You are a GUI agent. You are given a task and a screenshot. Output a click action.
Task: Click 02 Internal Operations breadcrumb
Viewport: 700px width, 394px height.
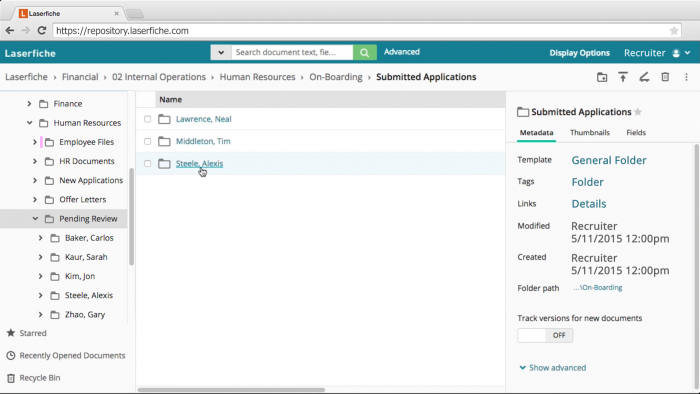[x=159, y=77]
